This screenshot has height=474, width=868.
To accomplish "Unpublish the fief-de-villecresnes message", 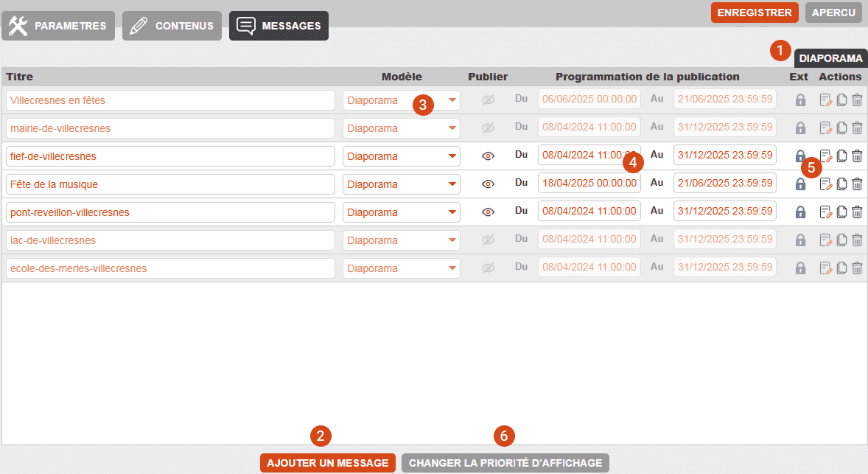I will tap(487, 156).
